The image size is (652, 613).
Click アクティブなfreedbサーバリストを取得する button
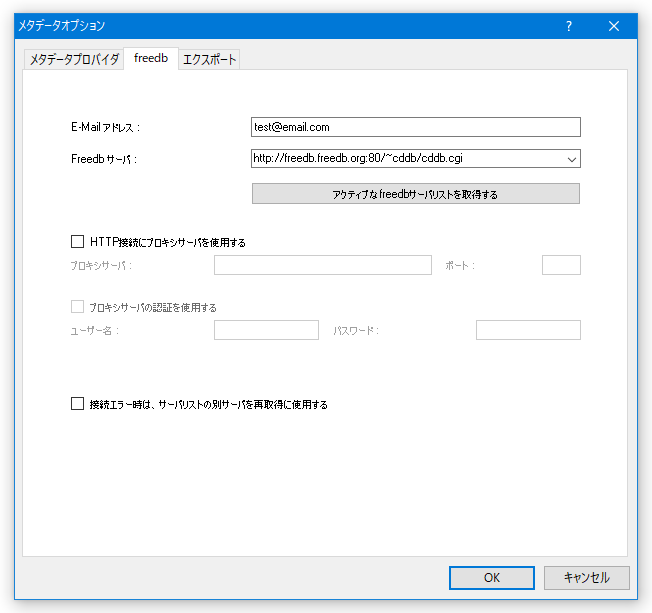415,194
